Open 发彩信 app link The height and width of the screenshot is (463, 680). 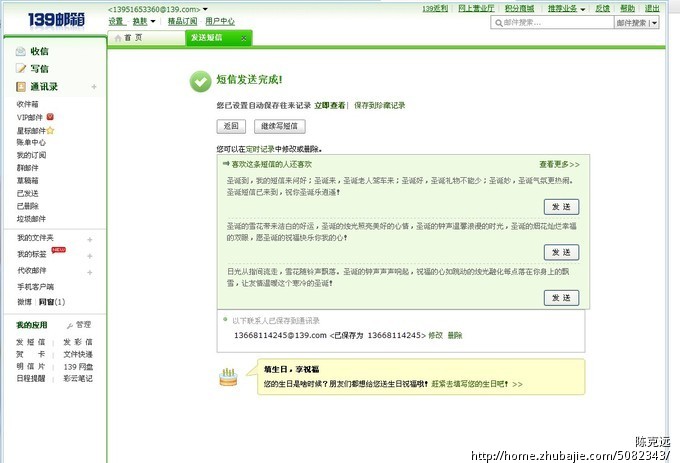[x=78, y=342]
